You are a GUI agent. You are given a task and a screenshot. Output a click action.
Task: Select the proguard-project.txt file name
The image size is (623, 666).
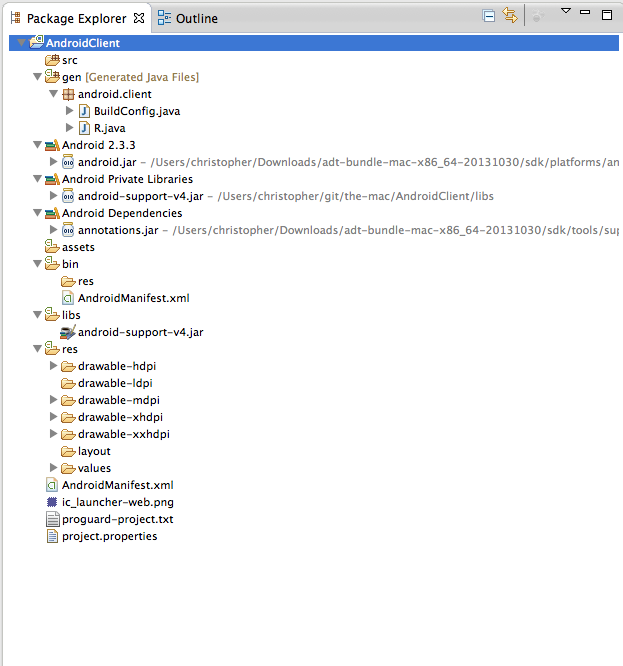(118, 519)
